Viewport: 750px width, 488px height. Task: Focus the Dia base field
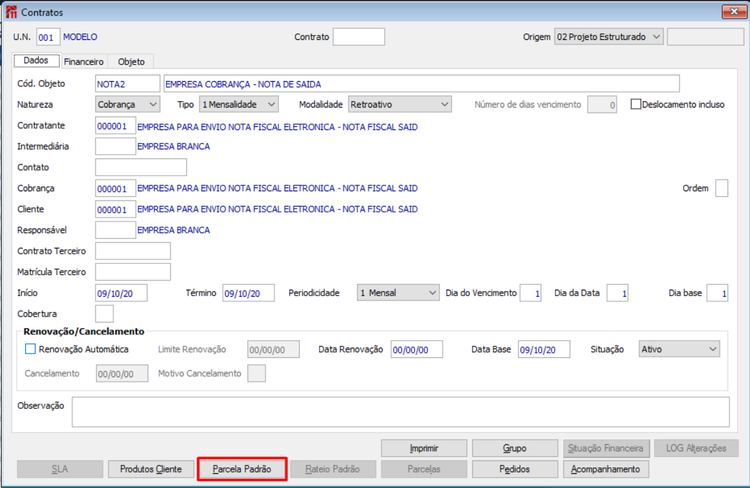[717, 293]
